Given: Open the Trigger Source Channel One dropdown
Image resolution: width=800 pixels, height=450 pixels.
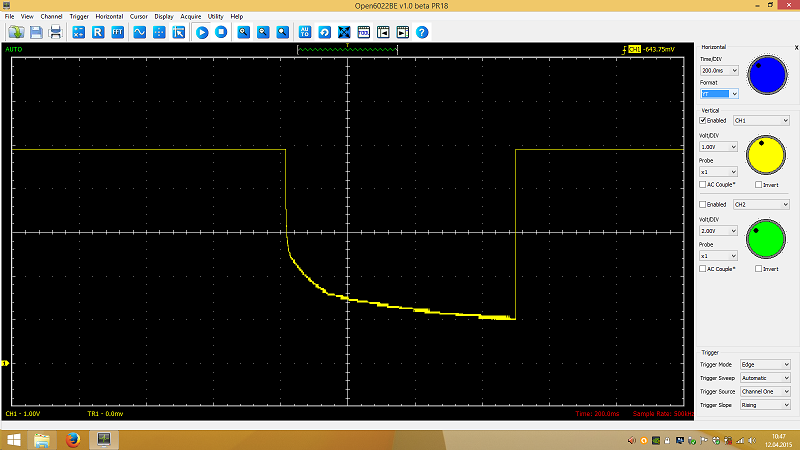Looking at the screenshot, I should (x=765, y=392).
